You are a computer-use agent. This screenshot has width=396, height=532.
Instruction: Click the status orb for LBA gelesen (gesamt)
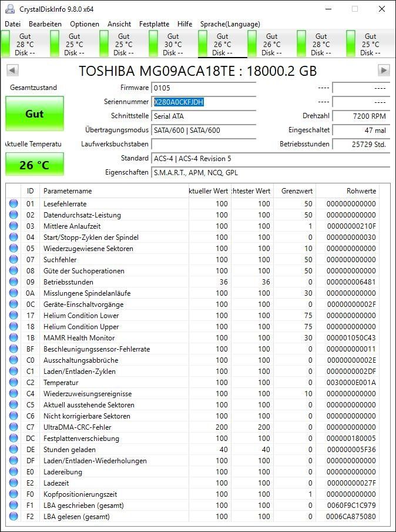[x=14, y=516]
